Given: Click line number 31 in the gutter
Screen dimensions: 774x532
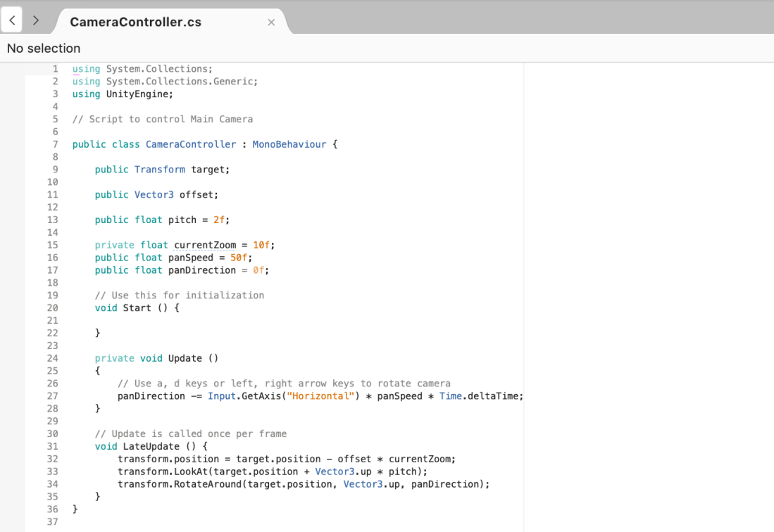Looking at the screenshot, I should [53, 446].
